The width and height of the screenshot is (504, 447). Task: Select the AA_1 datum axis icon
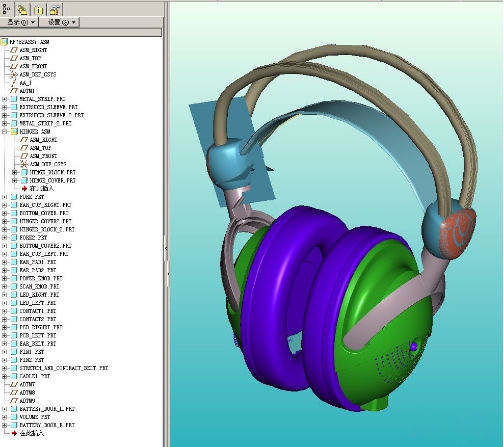click(x=14, y=83)
